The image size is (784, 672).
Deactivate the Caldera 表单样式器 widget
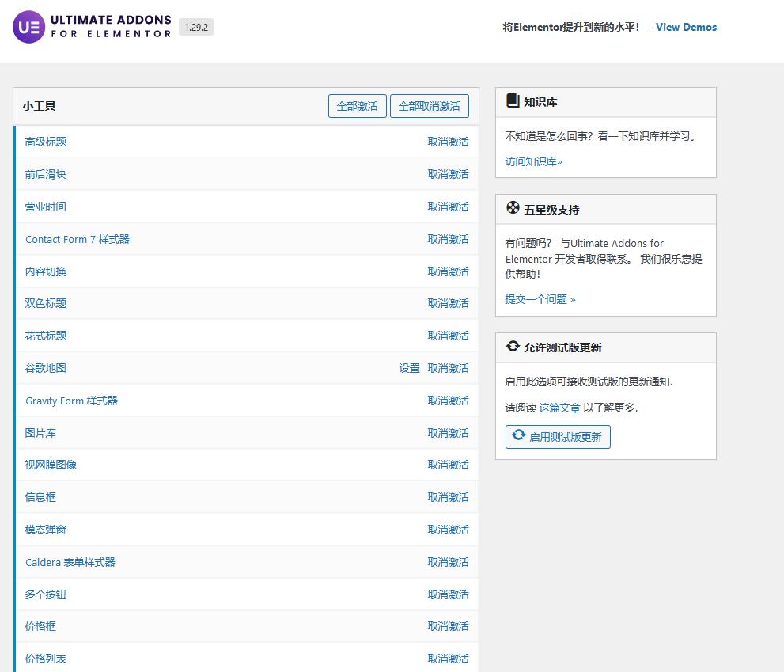click(x=448, y=562)
